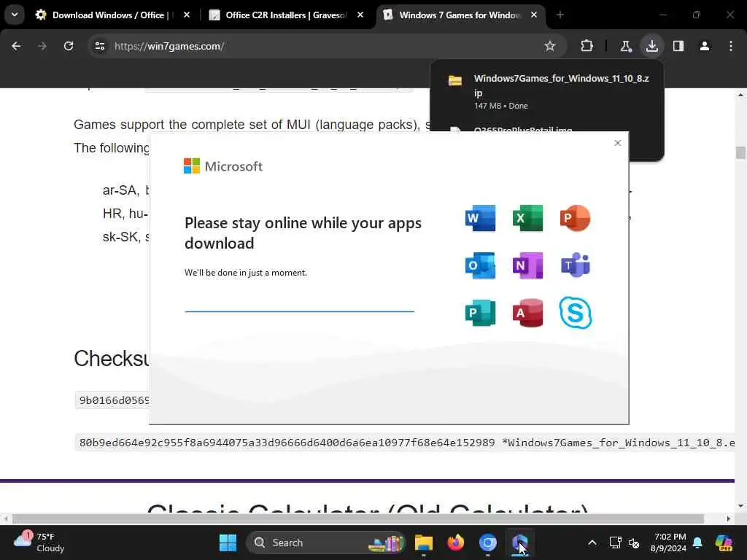Click the 'Please stay online' heading
This screenshot has height=560, width=747.
pos(303,233)
